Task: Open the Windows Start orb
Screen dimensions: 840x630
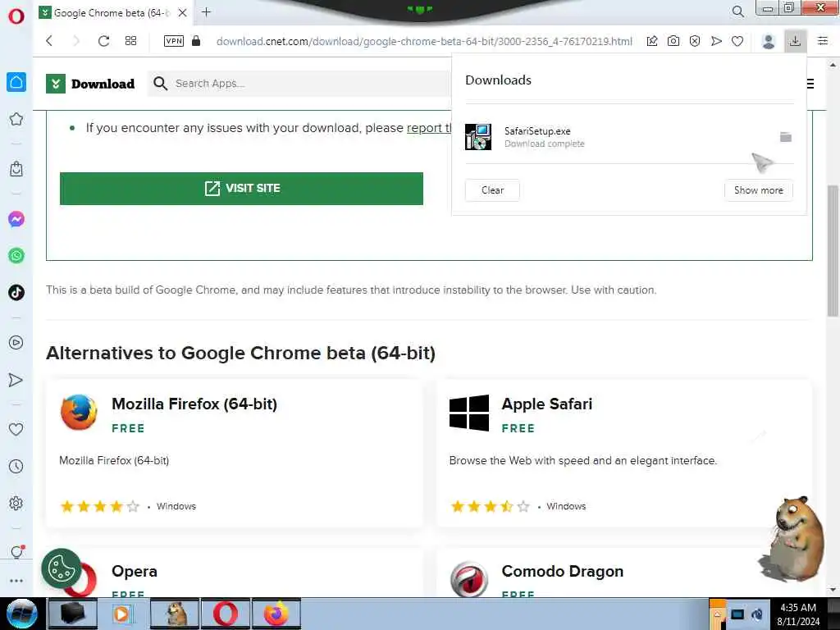Action: point(21,614)
